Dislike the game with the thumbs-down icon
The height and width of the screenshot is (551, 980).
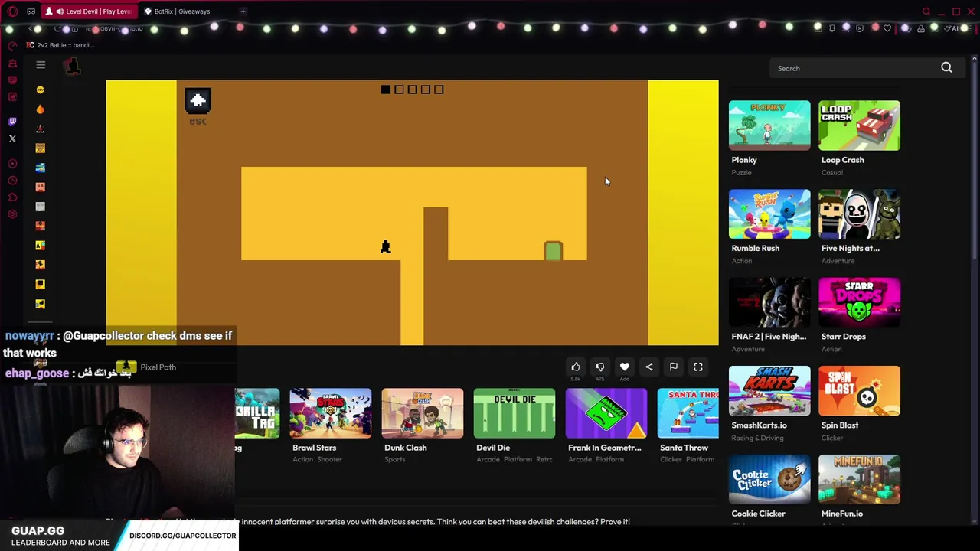(600, 367)
